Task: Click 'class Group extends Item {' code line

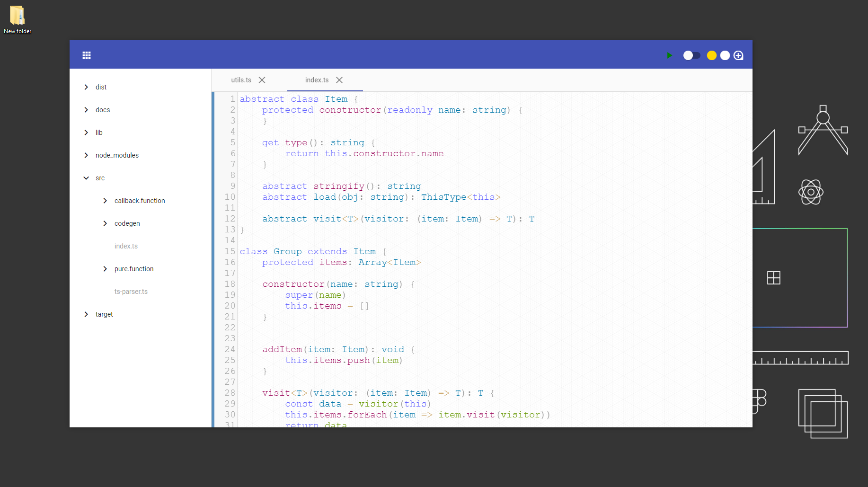Action: pyautogui.click(x=313, y=251)
